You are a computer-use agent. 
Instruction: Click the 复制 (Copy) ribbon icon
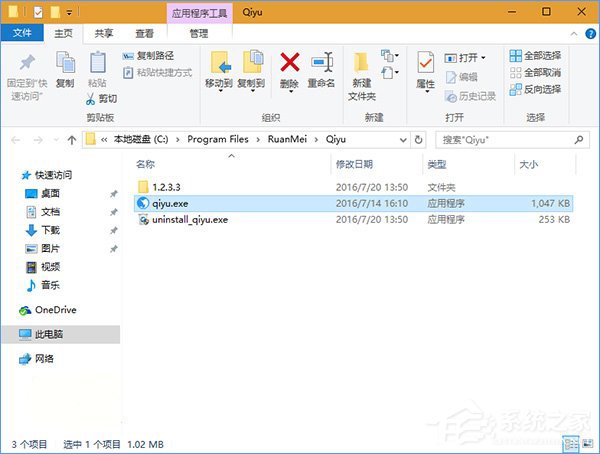point(65,68)
